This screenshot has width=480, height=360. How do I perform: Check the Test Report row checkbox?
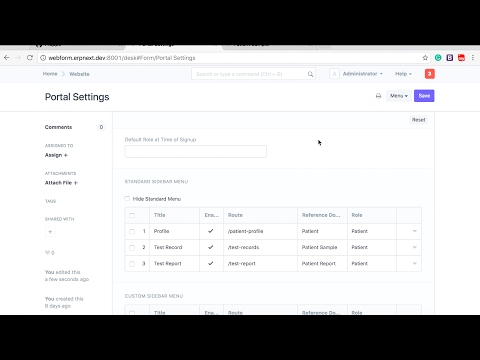tap(132, 264)
